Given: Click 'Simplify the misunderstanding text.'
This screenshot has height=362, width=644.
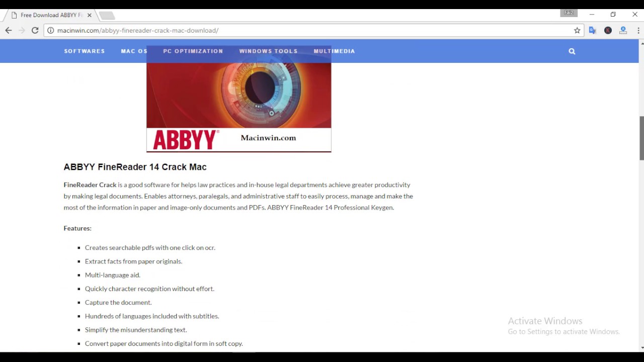Looking at the screenshot, I should click(x=136, y=330).
